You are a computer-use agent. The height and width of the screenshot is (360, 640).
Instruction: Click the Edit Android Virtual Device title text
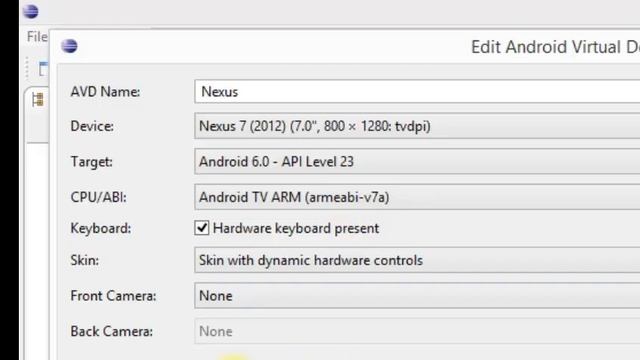tap(556, 47)
